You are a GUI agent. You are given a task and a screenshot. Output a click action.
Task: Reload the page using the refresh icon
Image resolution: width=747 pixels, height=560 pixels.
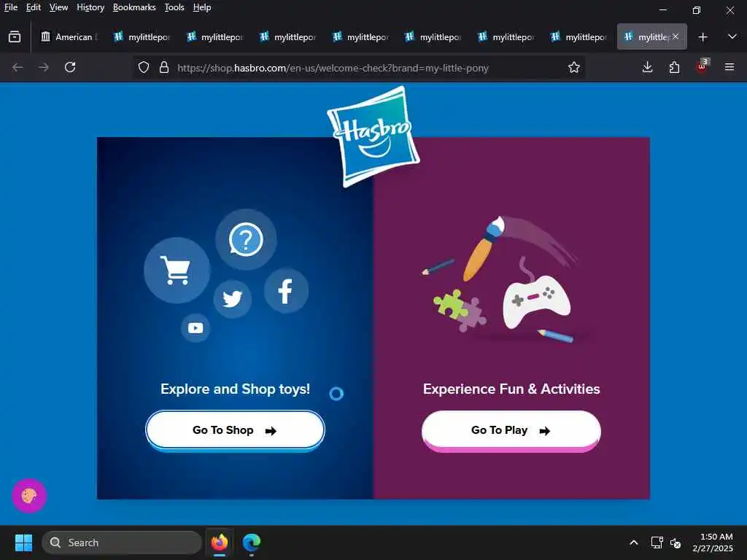click(x=70, y=68)
